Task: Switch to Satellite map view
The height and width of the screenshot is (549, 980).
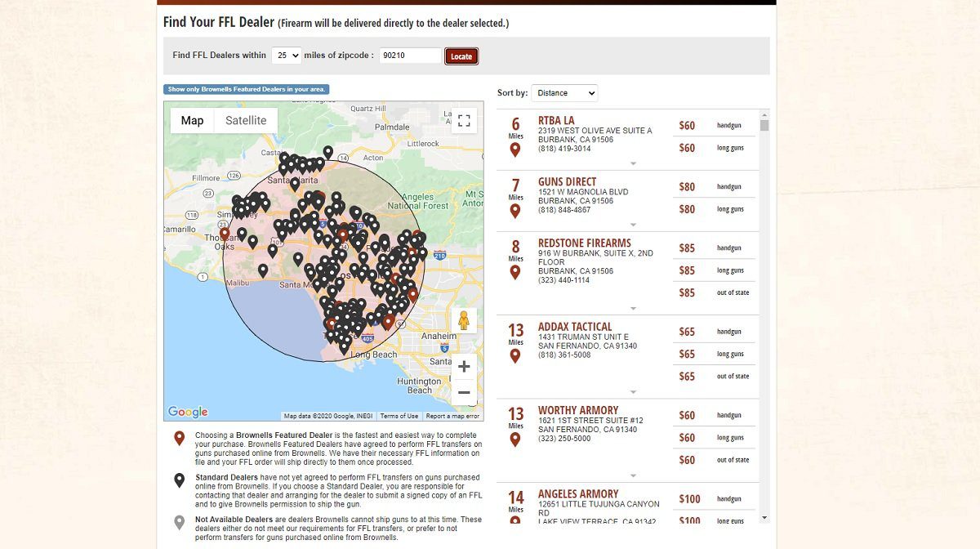Action: (x=246, y=121)
